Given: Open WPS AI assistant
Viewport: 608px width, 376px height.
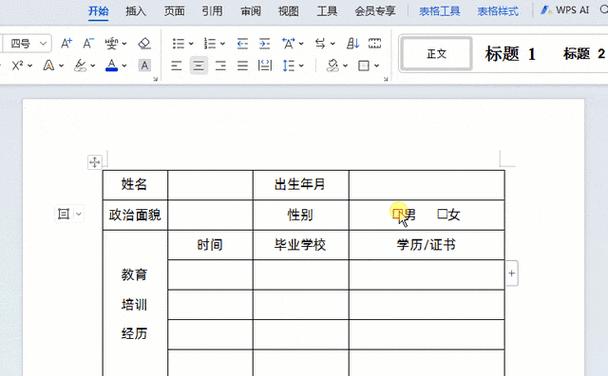Looking at the screenshot, I should tap(565, 10).
